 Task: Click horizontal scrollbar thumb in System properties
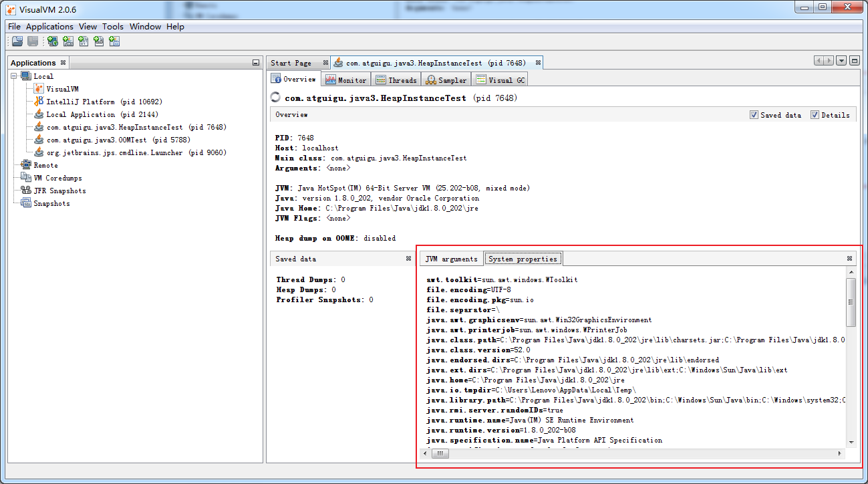[x=440, y=453]
